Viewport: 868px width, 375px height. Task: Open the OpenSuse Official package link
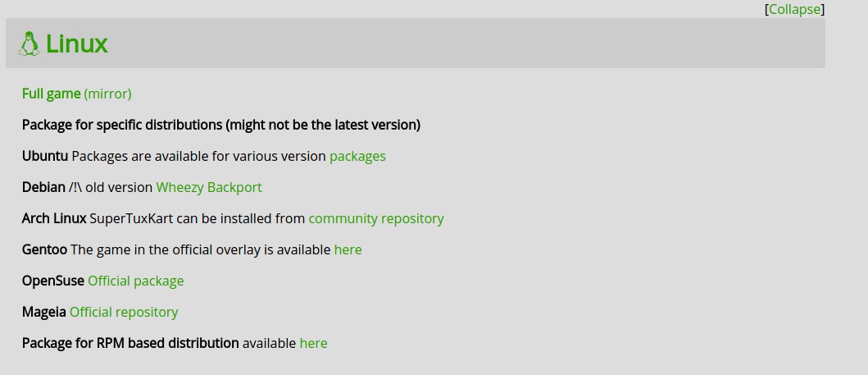pos(135,281)
